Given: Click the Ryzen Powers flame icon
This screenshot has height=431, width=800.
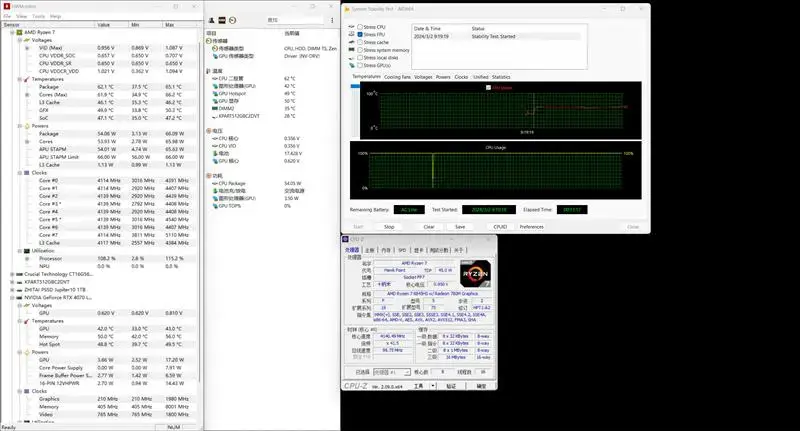Looking at the screenshot, I should pos(27,126).
